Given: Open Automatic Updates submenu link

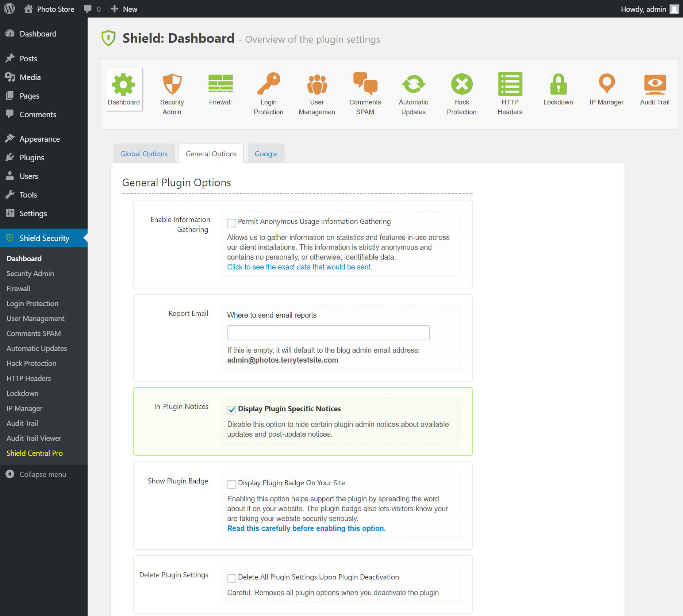Looking at the screenshot, I should point(37,348).
